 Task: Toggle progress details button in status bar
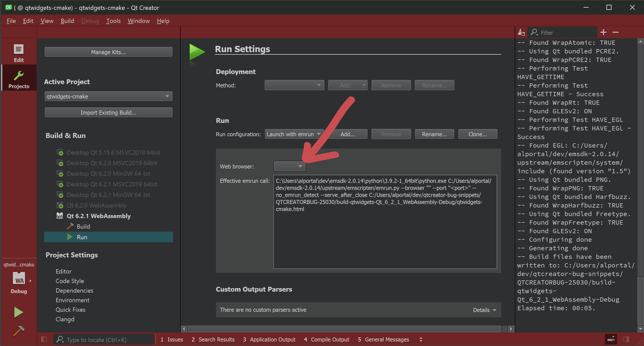pos(611,339)
